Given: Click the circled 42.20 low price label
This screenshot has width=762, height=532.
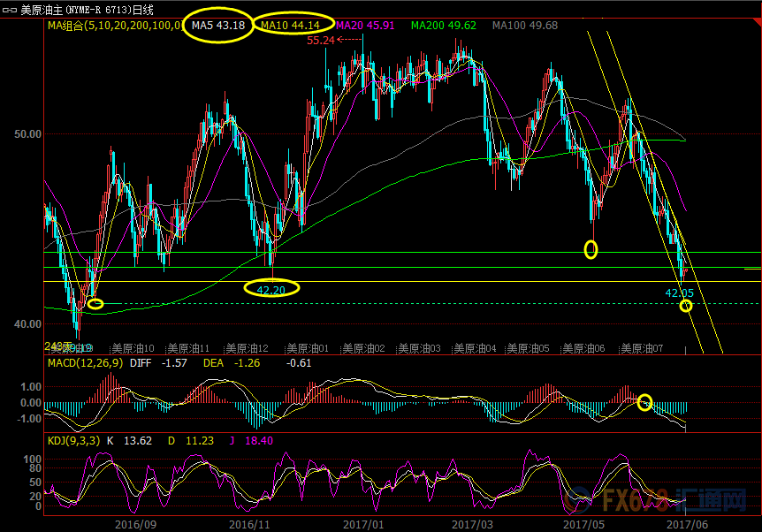Looking at the screenshot, I should [x=271, y=288].
